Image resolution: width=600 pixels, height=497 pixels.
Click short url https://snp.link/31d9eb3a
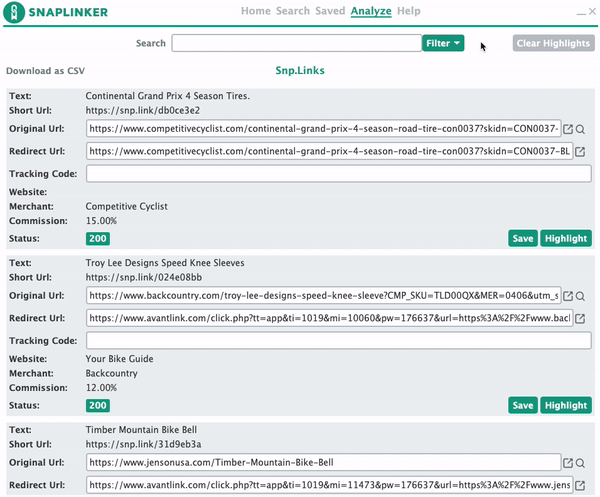[x=143, y=444]
